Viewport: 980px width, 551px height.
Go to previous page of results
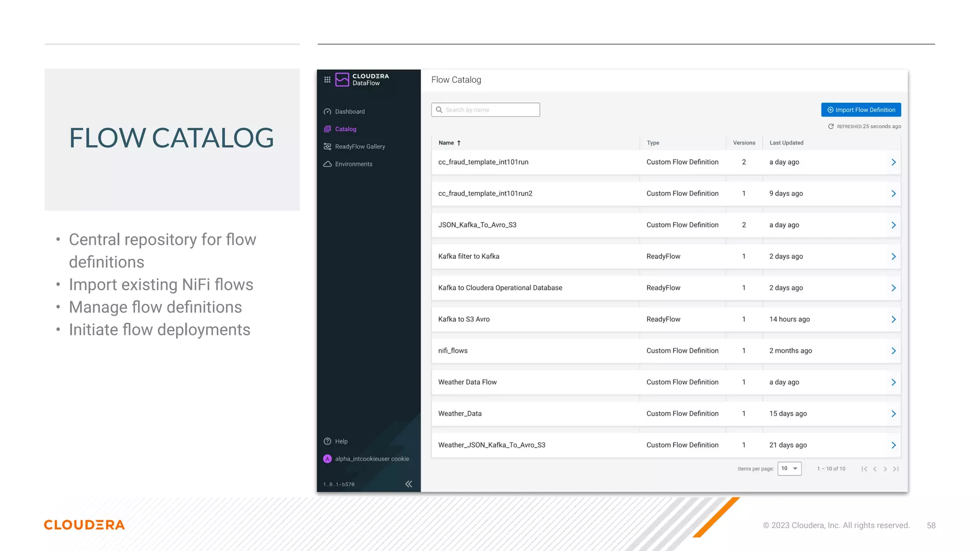tap(875, 469)
